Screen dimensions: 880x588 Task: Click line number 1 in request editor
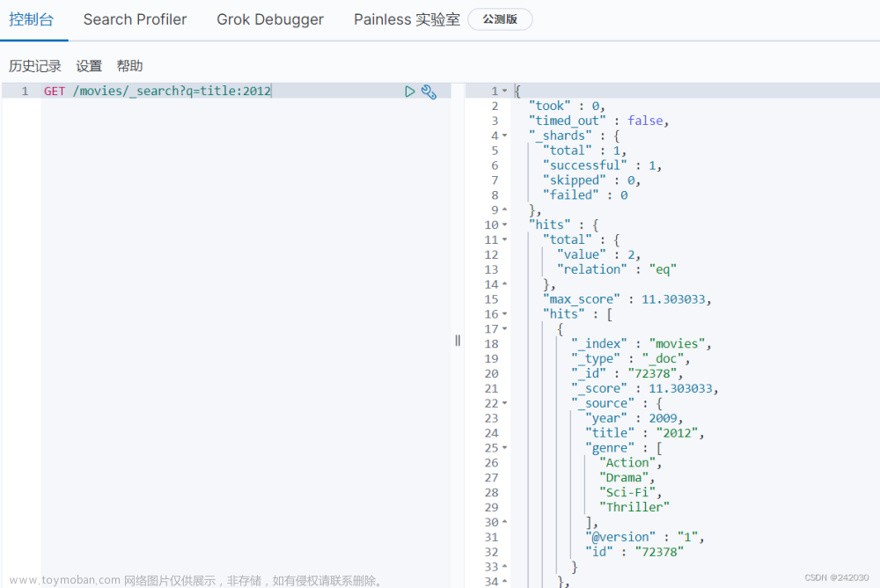coord(25,91)
